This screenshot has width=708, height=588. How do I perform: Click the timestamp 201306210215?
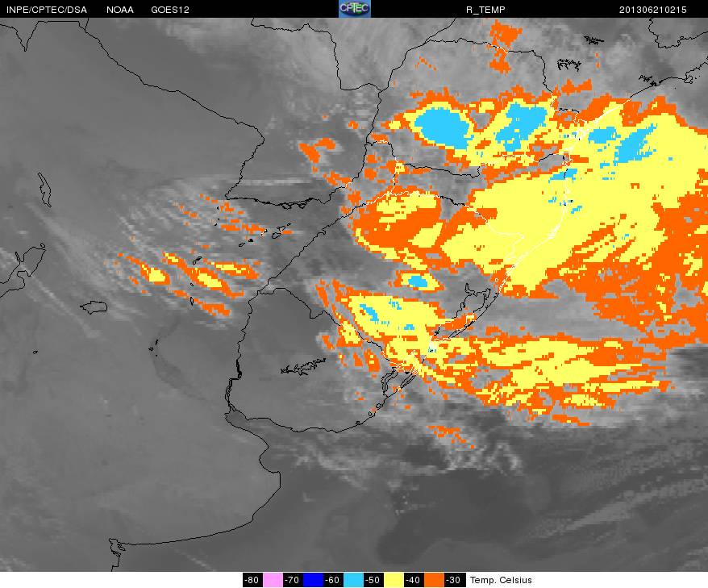pyautogui.click(x=652, y=10)
